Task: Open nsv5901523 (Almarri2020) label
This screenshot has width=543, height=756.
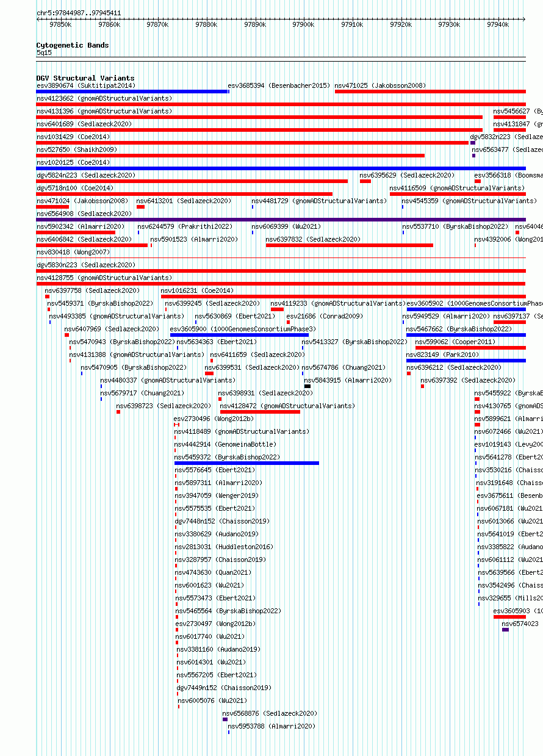Action: coord(194,239)
